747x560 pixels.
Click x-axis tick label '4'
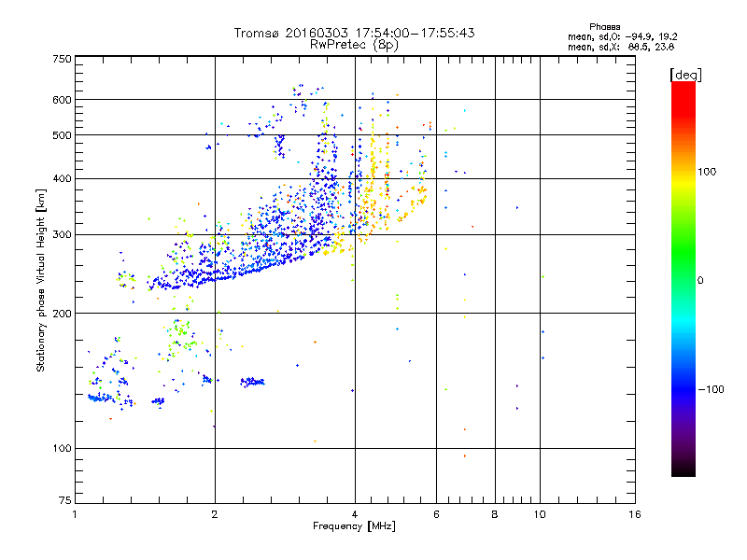355,514
